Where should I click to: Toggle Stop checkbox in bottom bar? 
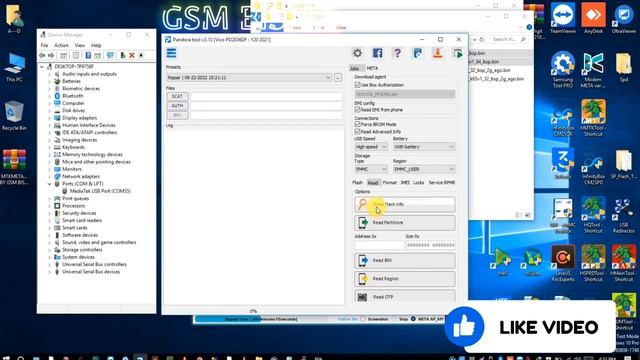[395, 319]
